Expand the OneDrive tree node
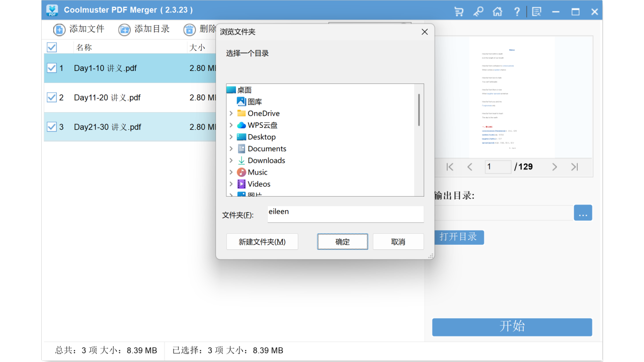Screen dimensions: 644x362 pos(232,113)
